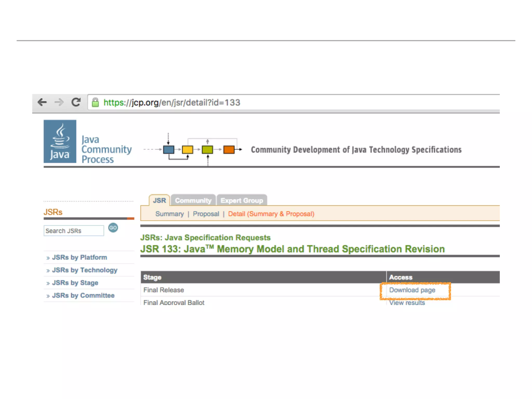Screen dimensions: 532x399
Task: Open the Summary sub-link
Action: pyautogui.click(x=169, y=214)
